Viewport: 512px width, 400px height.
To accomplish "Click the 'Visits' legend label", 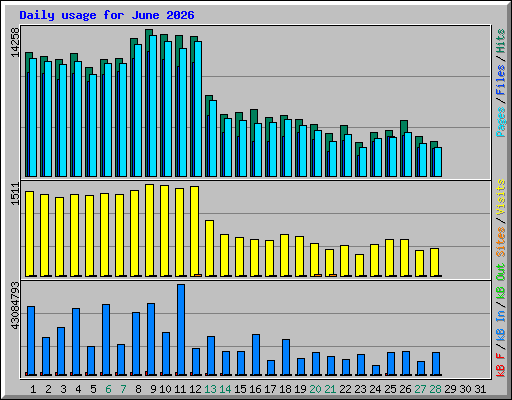I will 501,197.
